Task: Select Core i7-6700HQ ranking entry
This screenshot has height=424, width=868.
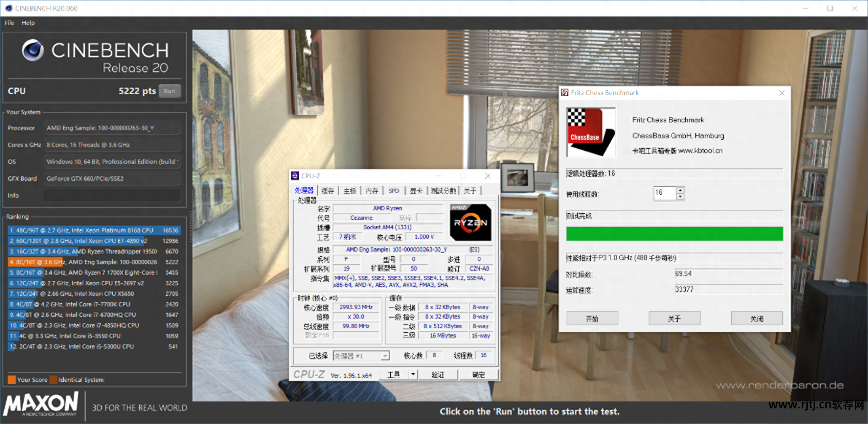Action: [94, 315]
